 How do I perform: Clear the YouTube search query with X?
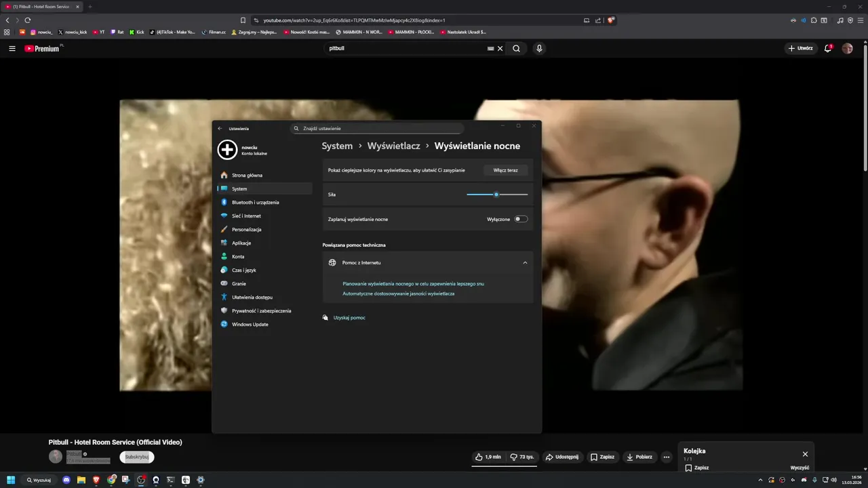500,49
